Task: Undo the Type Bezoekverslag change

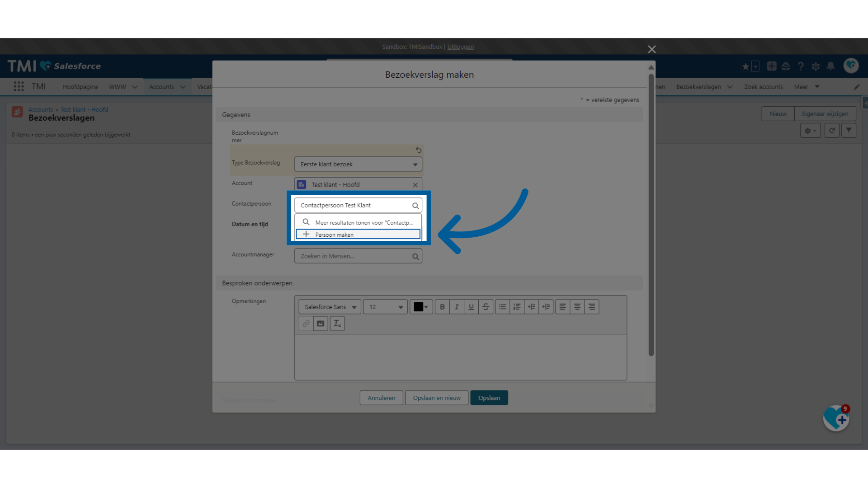Action: [418, 150]
